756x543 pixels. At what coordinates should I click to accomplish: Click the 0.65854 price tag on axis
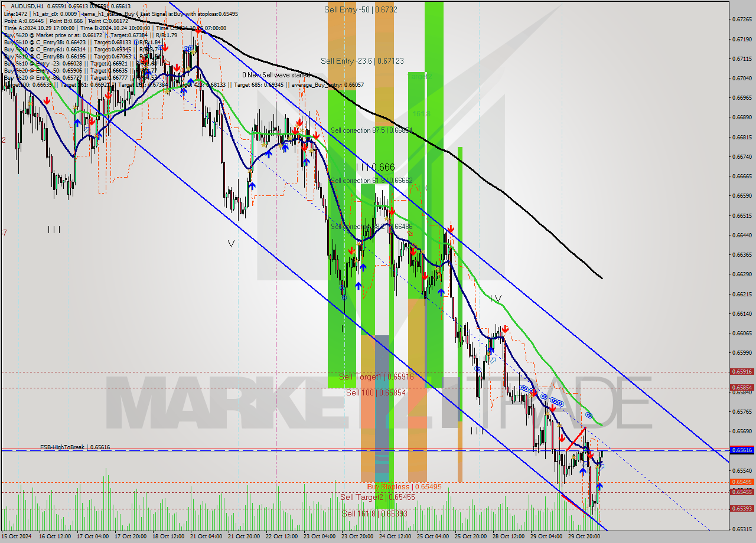tap(742, 388)
